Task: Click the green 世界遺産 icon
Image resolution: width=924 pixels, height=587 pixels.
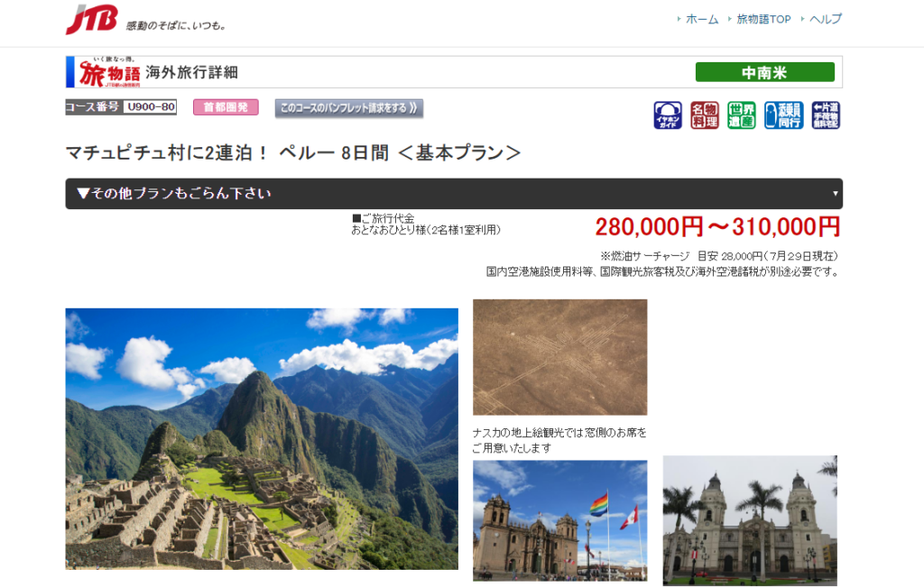Action: tap(742, 115)
